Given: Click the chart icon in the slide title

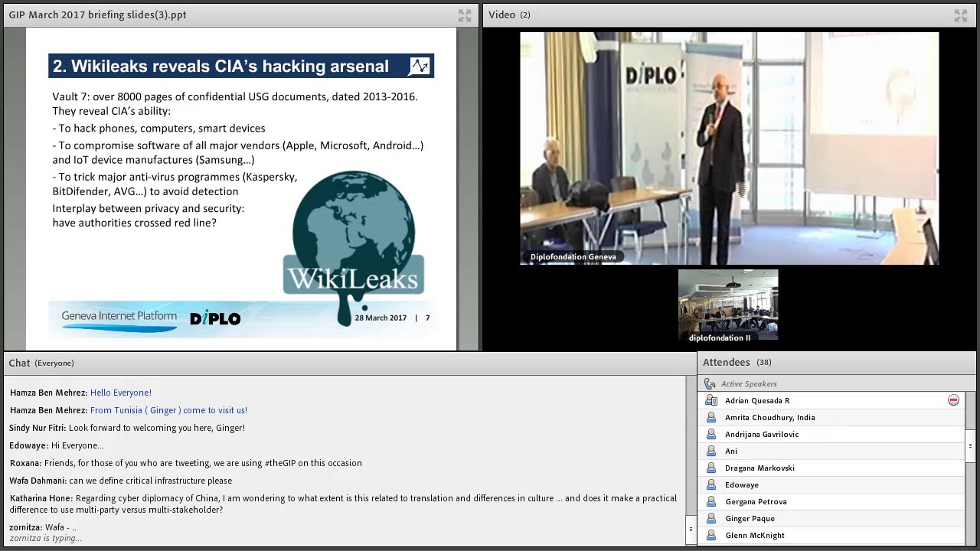Looking at the screenshot, I should 420,67.
